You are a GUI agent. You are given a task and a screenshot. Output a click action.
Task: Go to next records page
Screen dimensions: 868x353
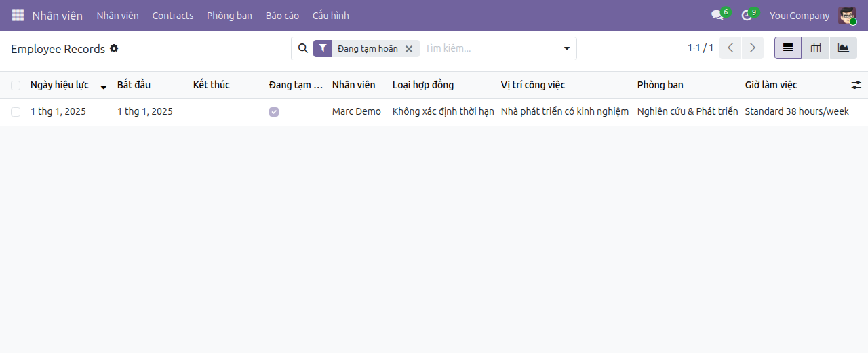click(753, 48)
